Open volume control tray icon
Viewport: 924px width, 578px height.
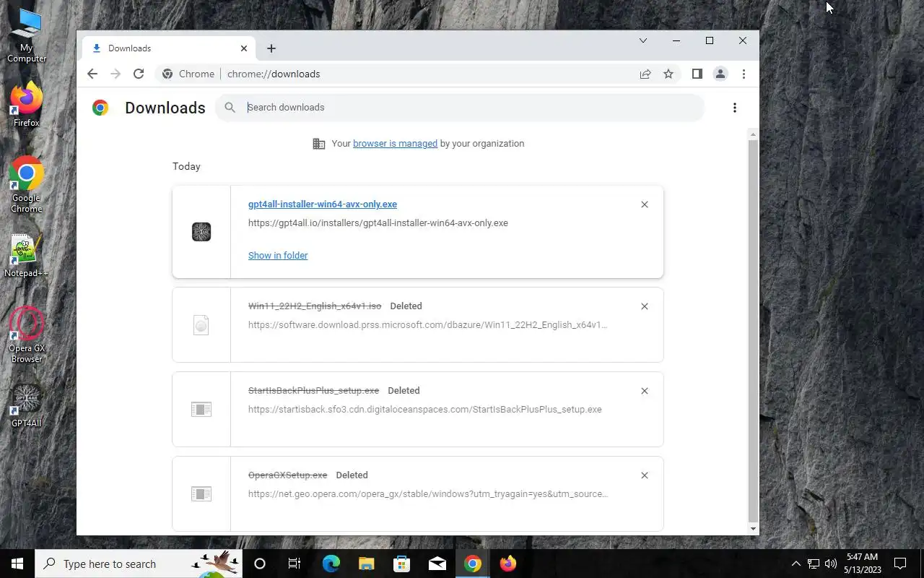pyautogui.click(x=831, y=564)
